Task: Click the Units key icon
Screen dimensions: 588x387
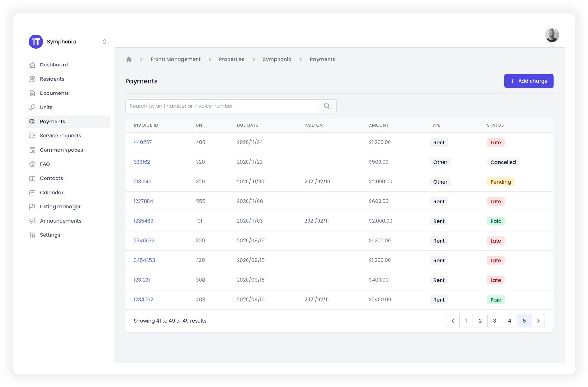Action: pyautogui.click(x=32, y=107)
